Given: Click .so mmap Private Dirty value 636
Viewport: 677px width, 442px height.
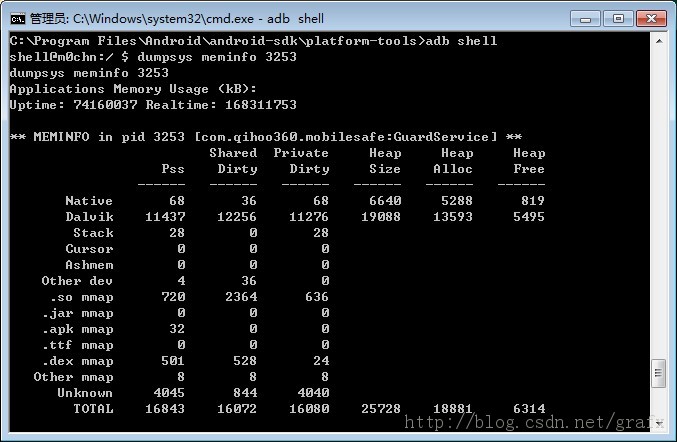Looking at the screenshot, I should (317, 297).
